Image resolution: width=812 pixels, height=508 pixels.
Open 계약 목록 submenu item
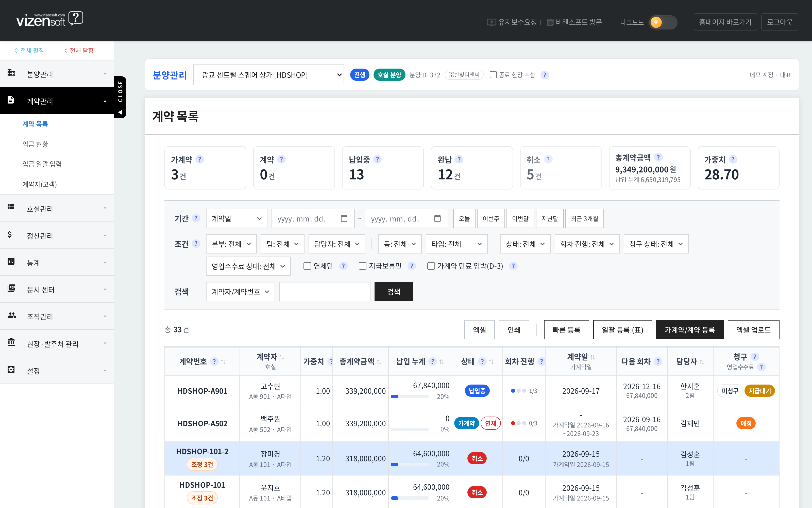[x=35, y=124]
